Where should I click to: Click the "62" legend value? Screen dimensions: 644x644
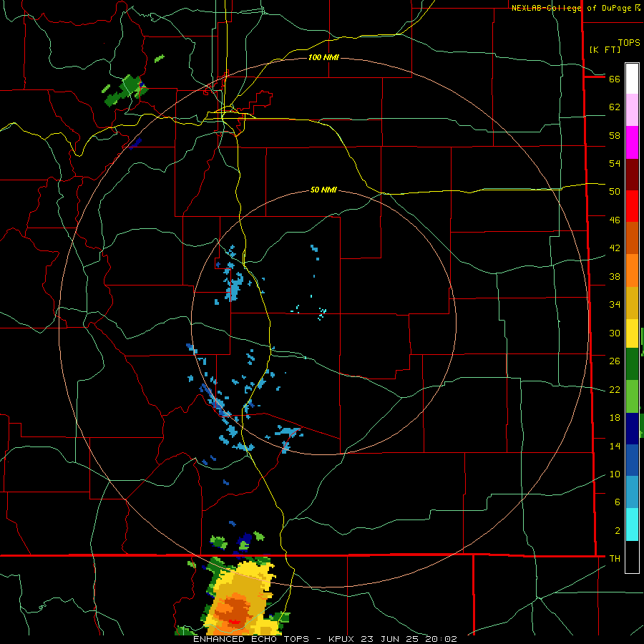[x=615, y=107]
